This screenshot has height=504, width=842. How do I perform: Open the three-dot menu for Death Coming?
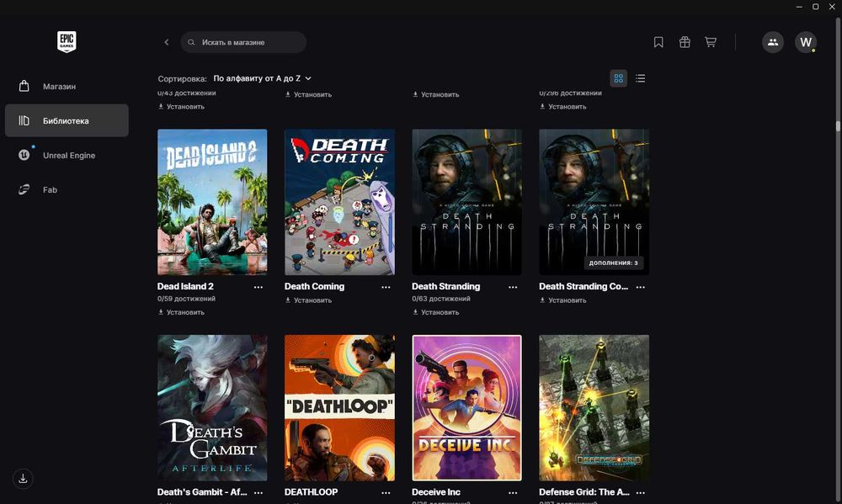(x=386, y=287)
